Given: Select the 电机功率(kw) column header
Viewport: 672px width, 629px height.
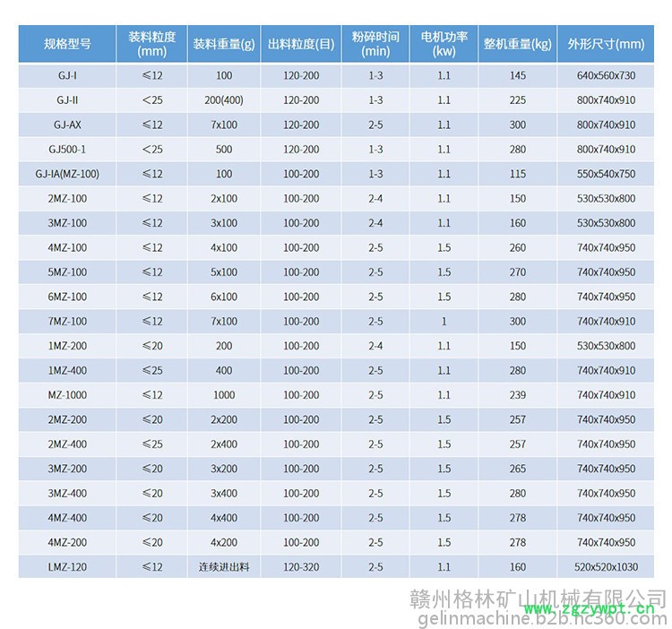Looking at the screenshot, I should click(x=444, y=44).
